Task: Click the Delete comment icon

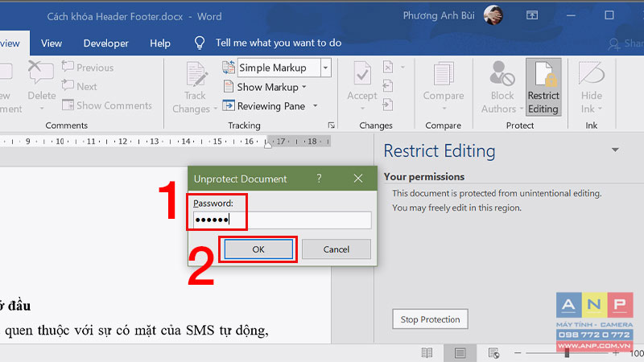Action: (x=41, y=73)
